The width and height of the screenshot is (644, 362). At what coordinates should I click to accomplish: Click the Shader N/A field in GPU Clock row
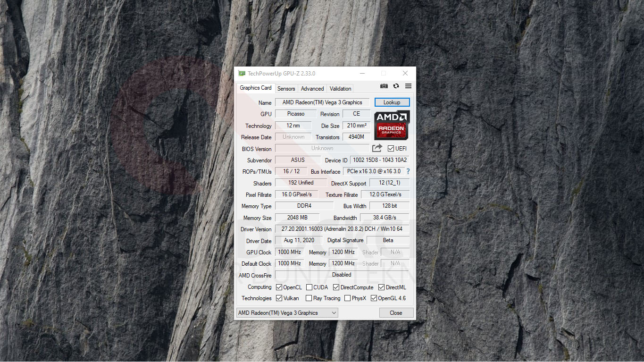pos(395,252)
